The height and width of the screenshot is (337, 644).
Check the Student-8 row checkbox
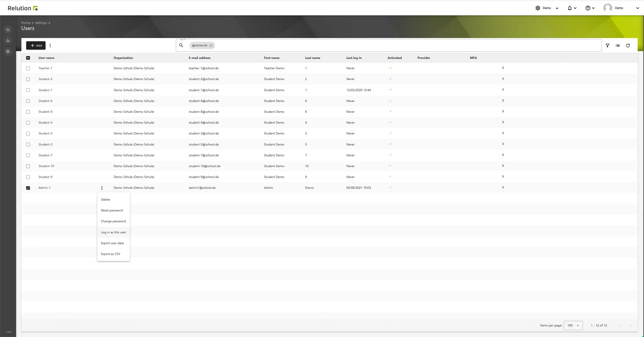28,112
